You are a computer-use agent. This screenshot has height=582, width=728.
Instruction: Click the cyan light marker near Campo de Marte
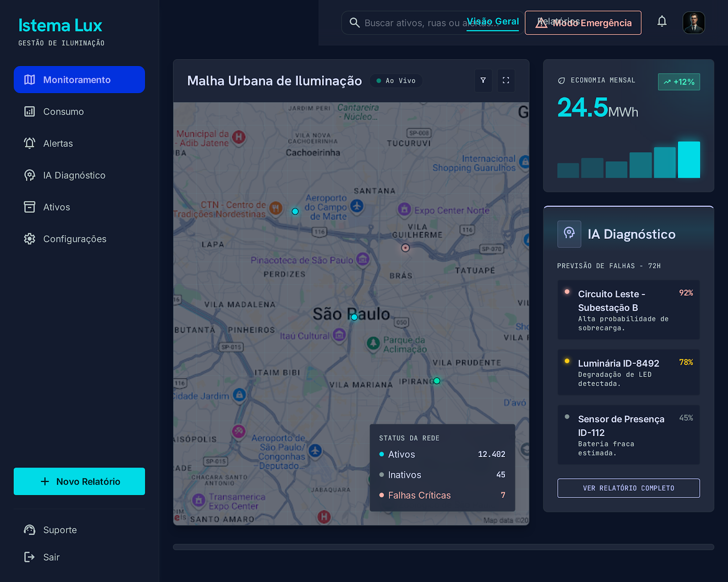[295, 211]
